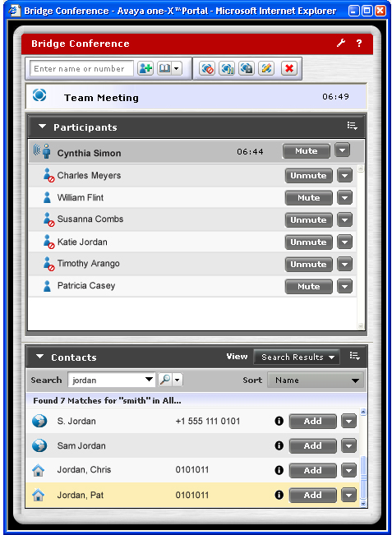Collapse the Participants panel triangle

point(42,127)
